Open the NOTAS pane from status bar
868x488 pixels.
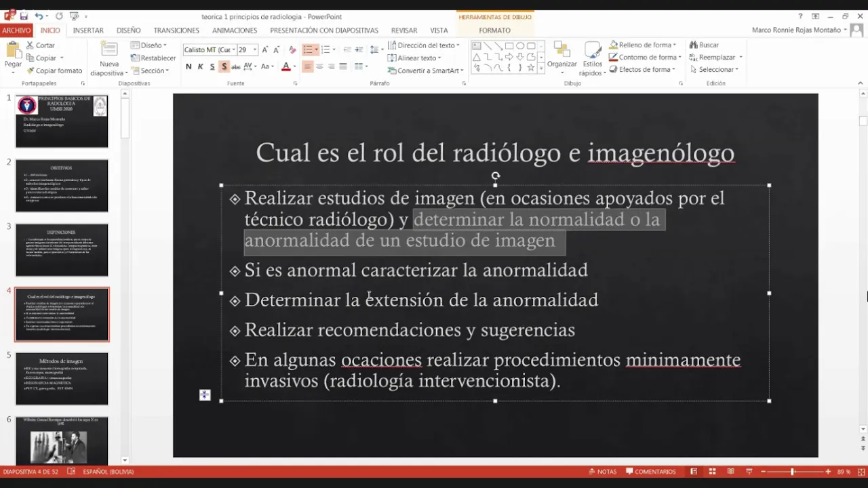click(x=603, y=472)
